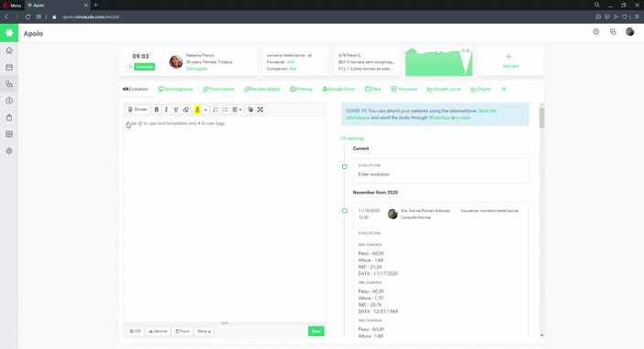
Task: Expand the More menu below the editor
Action: (x=204, y=331)
